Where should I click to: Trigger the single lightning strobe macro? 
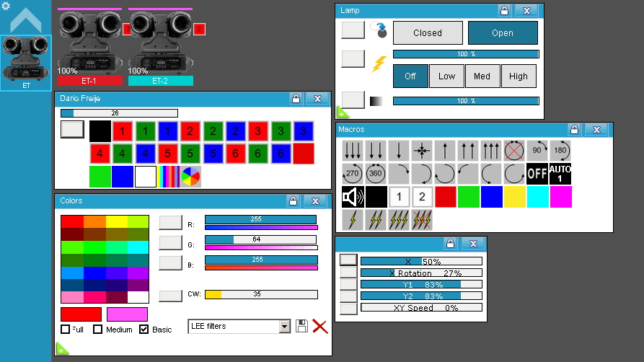point(353,220)
